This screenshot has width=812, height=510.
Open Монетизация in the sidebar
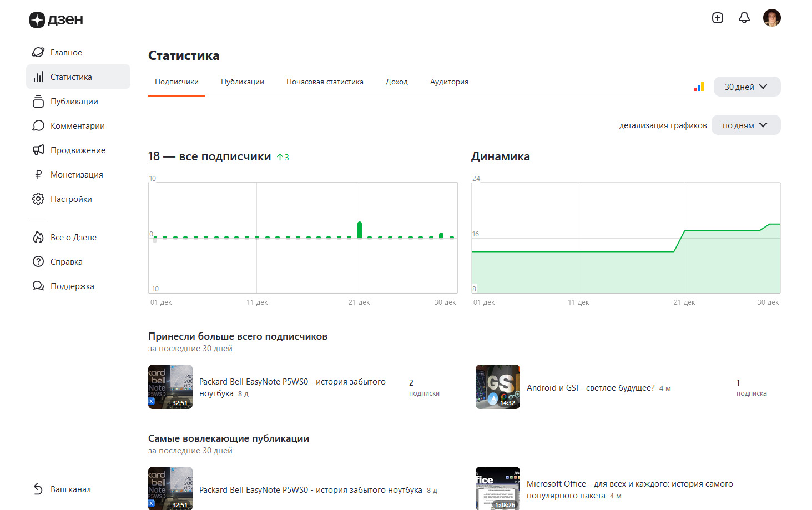click(x=78, y=174)
